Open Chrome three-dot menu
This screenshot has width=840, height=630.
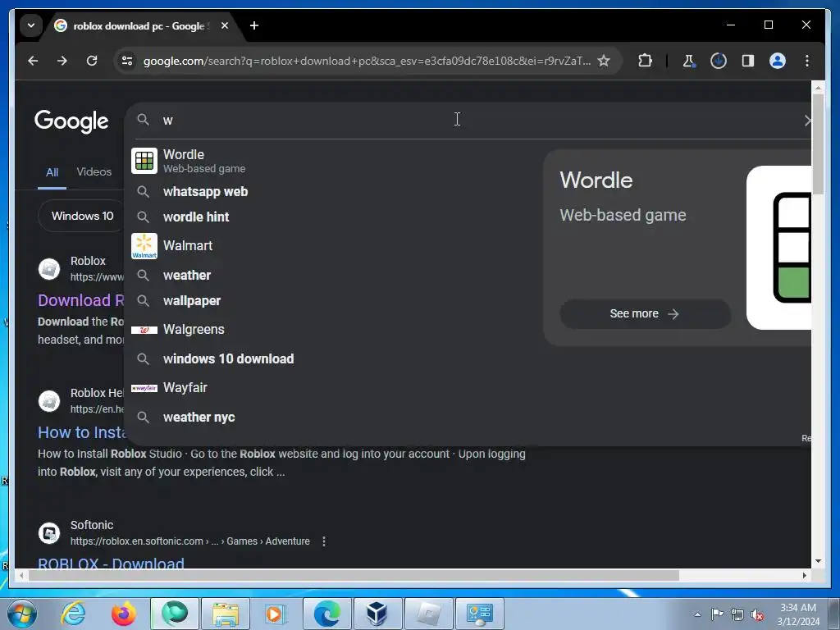[x=807, y=61]
